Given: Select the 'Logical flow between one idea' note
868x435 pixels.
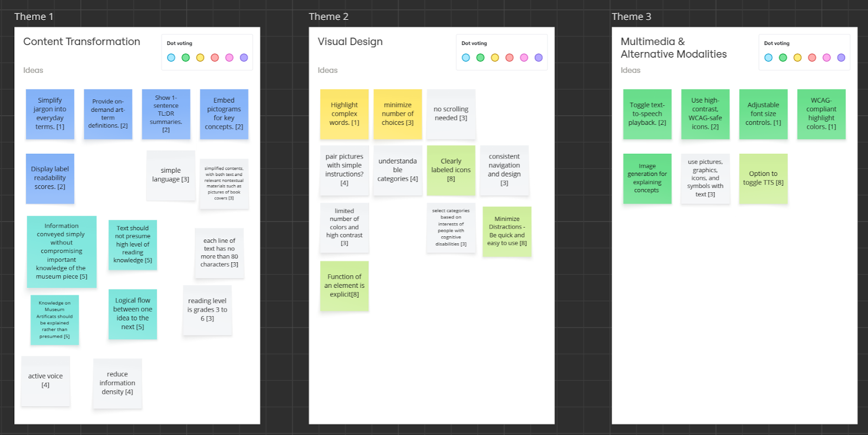Looking at the screenshot, I should [x=132, y=314].
